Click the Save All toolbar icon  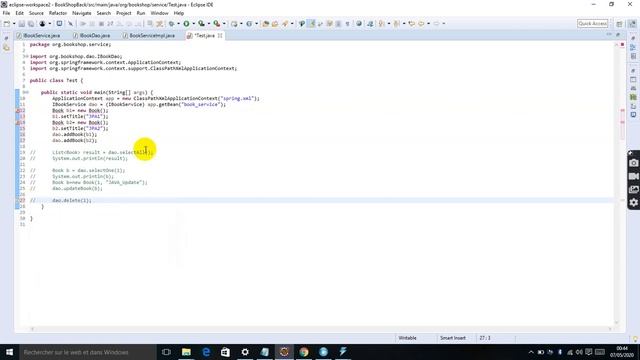tap(31, 24)
